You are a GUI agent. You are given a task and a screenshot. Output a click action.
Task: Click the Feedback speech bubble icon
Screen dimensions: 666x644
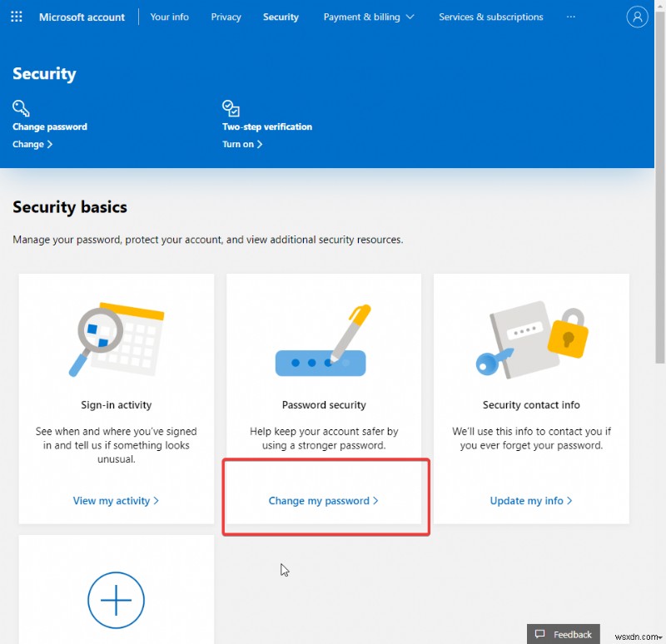click(539, 633)
